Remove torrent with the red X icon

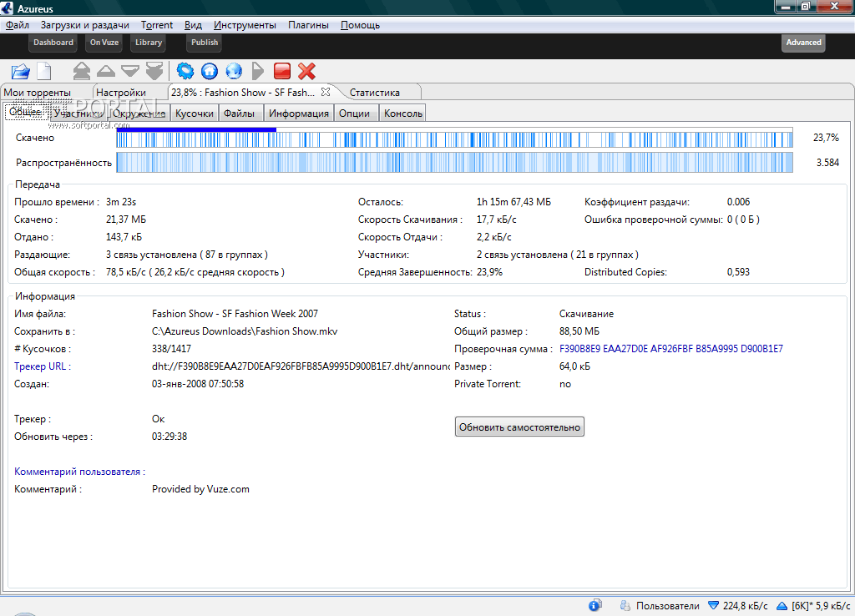pyautogui.click(x=307, y=71)
